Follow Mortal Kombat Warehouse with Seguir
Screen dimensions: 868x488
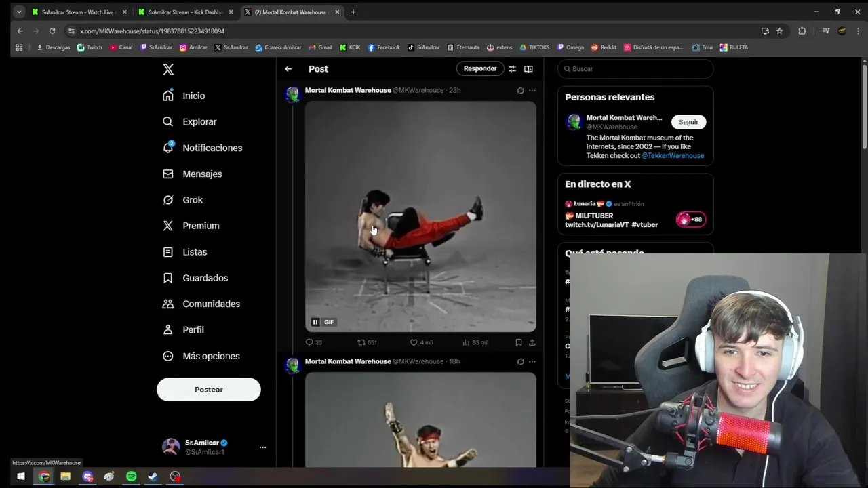click(x=689, y=122)
